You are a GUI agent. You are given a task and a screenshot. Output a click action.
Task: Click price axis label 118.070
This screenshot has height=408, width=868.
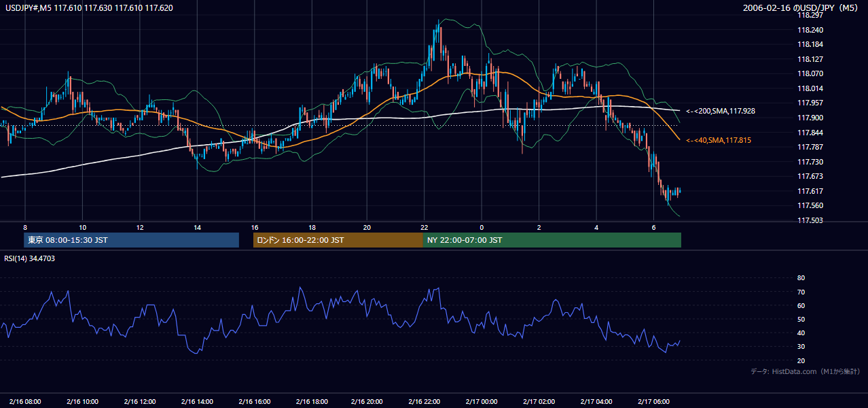pyautogui.click(x=810, y=73)
